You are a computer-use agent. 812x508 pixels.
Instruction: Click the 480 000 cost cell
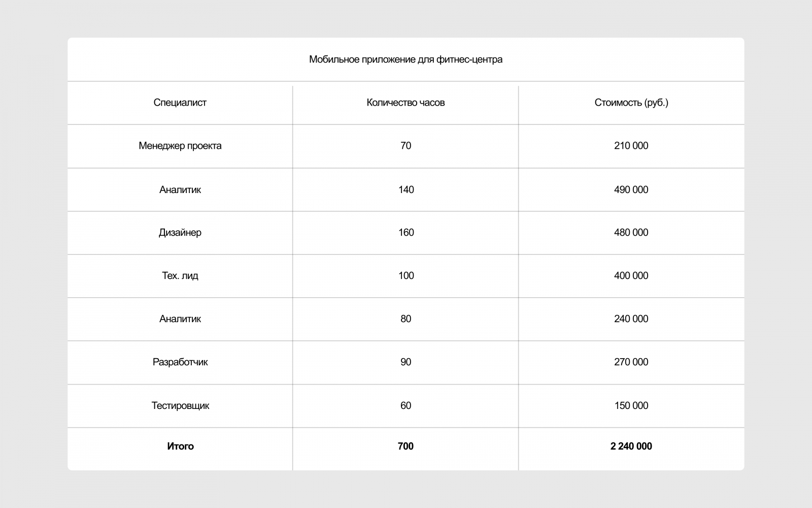tap(631, 233)
